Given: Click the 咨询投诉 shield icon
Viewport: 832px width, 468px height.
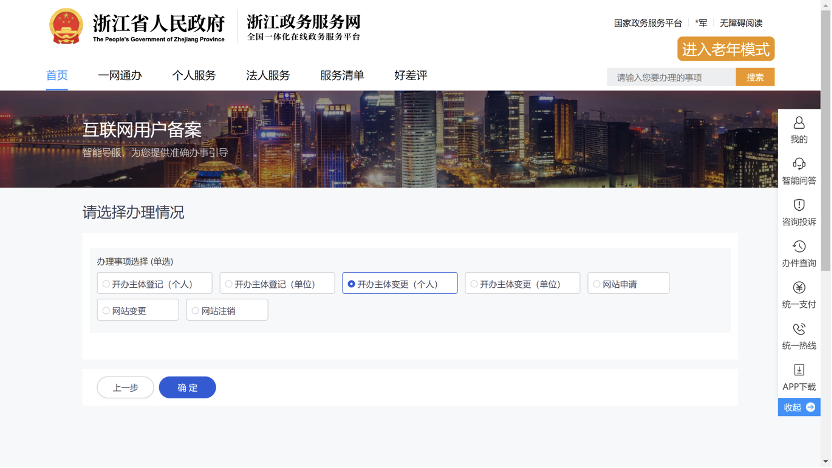Looking at the screenshot, I should point(798,205).
